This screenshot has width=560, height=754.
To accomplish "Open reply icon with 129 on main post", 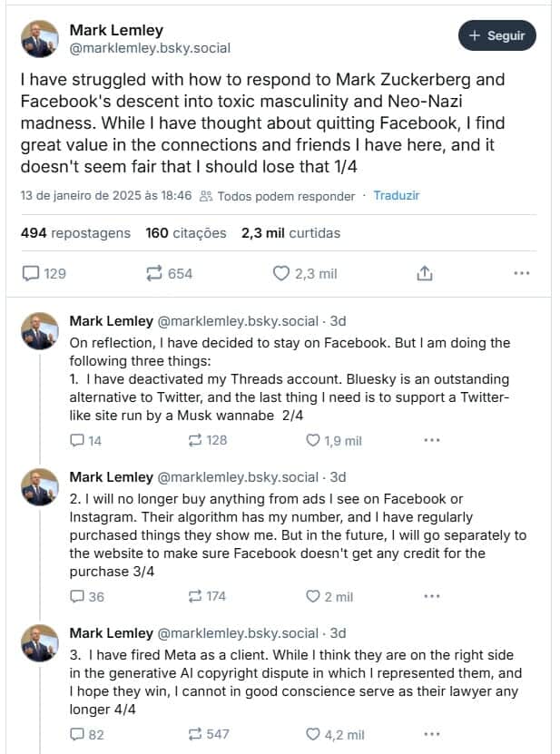I will (x=44, y=274).
